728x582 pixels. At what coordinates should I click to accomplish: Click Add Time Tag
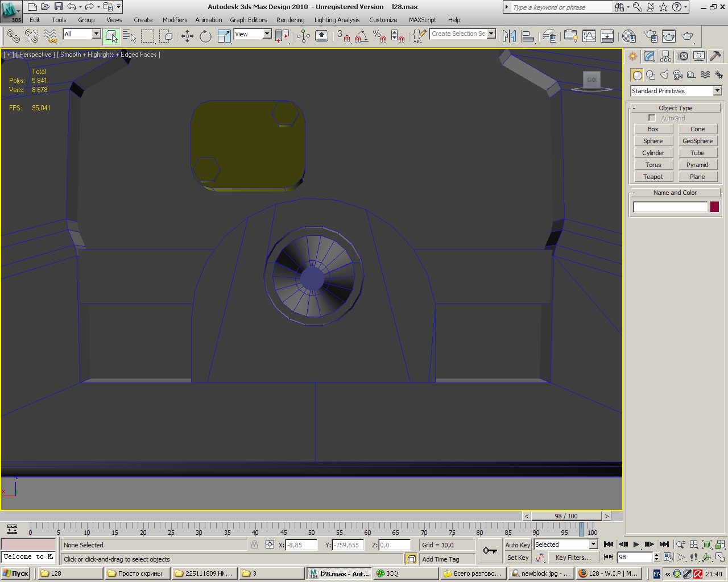pos(441,559)
